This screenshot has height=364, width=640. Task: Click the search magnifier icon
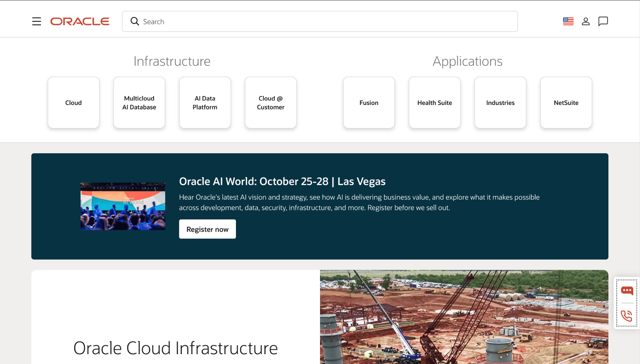135,21
